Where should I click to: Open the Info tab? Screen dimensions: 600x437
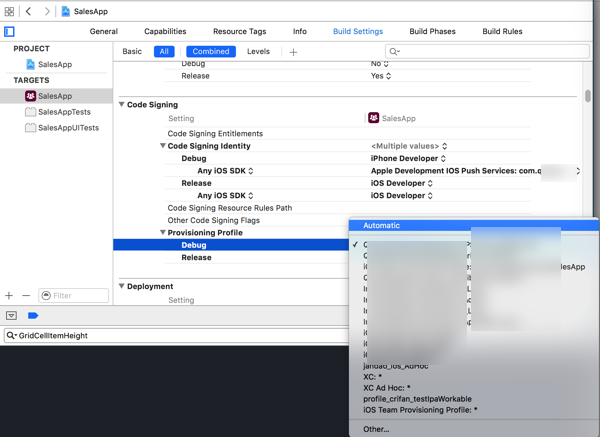pyautogui.click(x=300, y=31)
